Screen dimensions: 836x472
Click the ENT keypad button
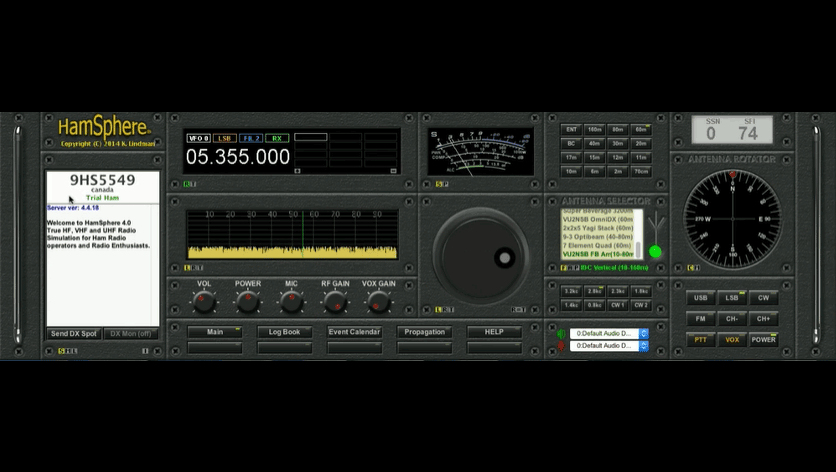click(x=572, y=130)
